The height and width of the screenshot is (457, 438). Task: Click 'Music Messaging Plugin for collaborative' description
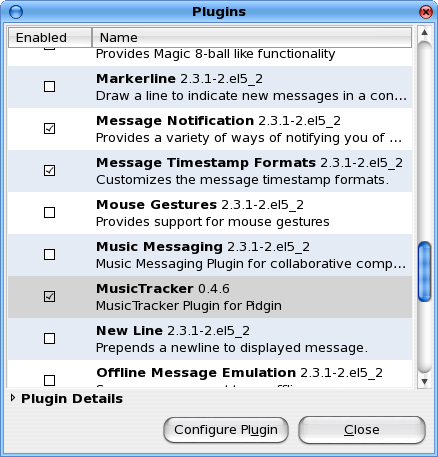(x=251, y=264)
